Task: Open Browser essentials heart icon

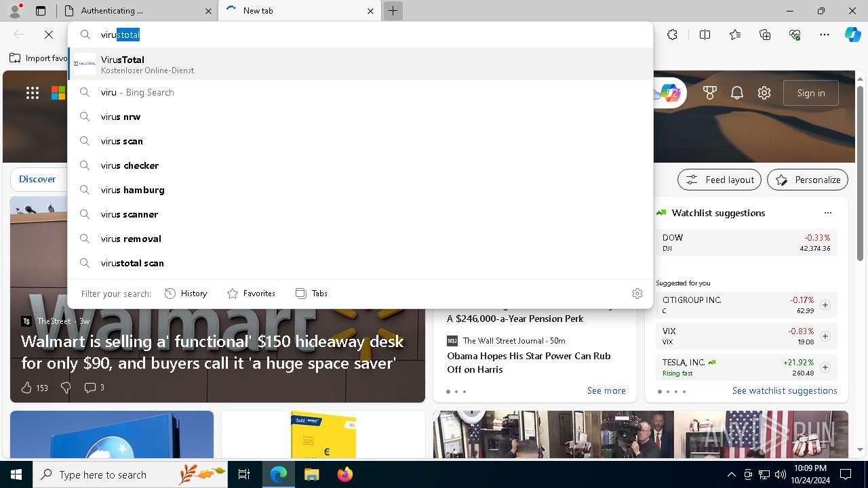Action: click(x=795, y=35)
